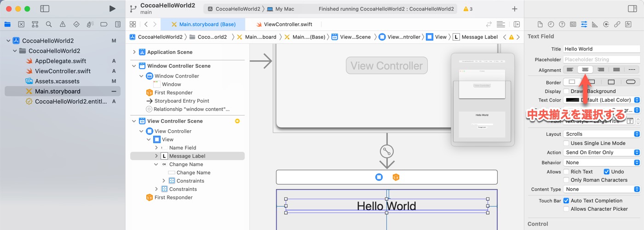
Task: Open the Layout Scrolls dropdown
Action: 602,134
